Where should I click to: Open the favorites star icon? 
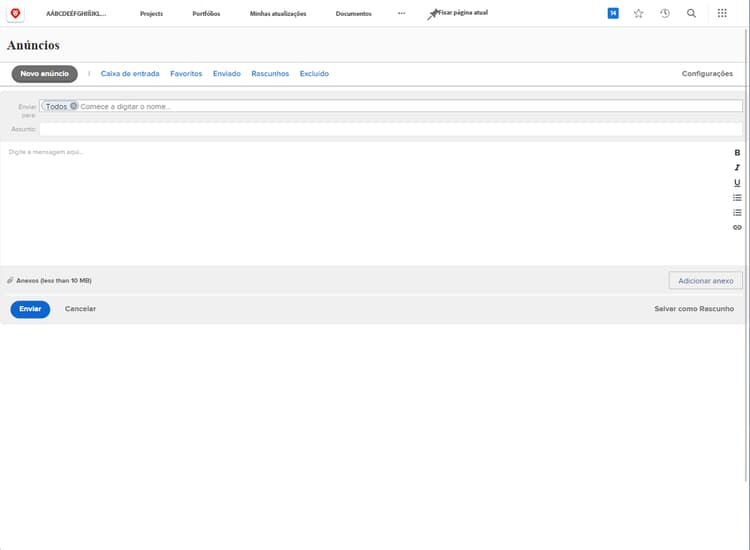point(639,13)
